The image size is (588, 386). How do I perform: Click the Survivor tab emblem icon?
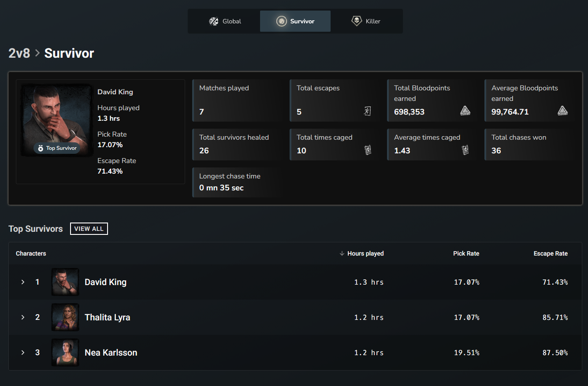click(x=281, y=21)
